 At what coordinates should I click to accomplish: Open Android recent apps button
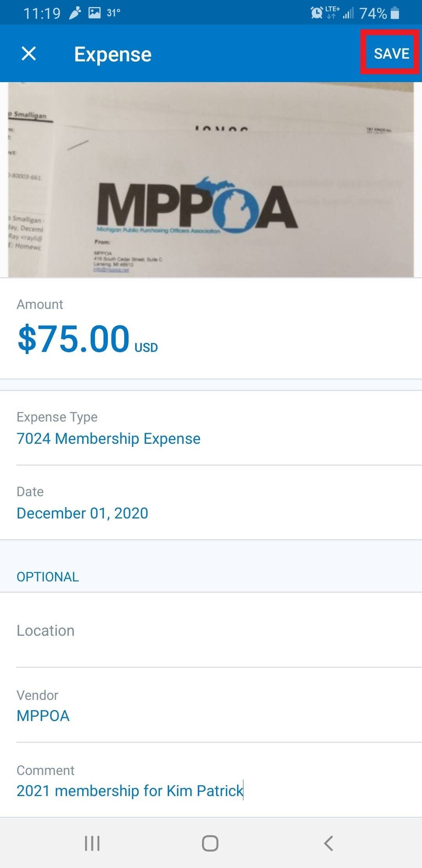pyautogui.click(x=92, y=843)
